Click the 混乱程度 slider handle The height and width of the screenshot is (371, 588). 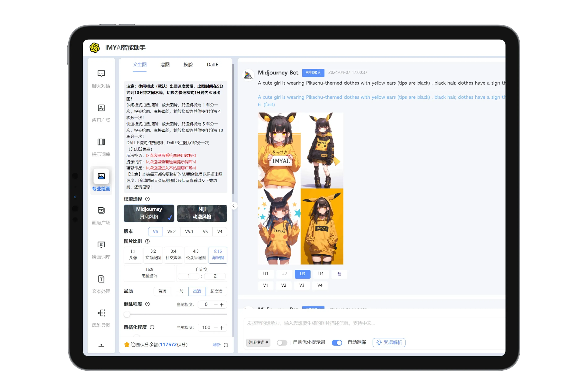(x=127, y=314)
